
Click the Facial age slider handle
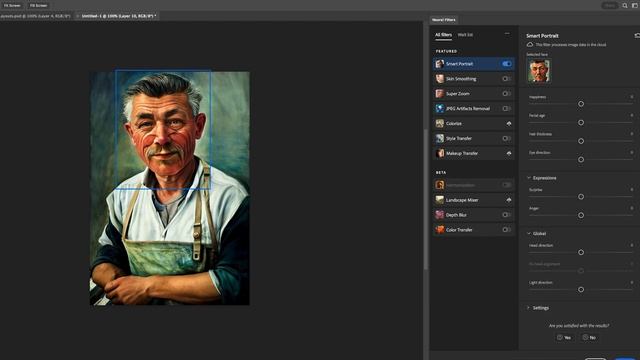point(581,122)
